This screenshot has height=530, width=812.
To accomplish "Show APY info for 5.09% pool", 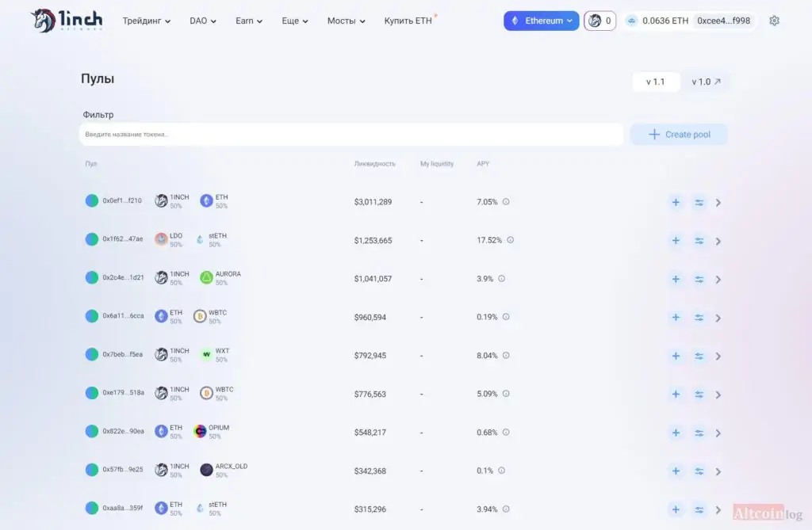I will (506, 394).
